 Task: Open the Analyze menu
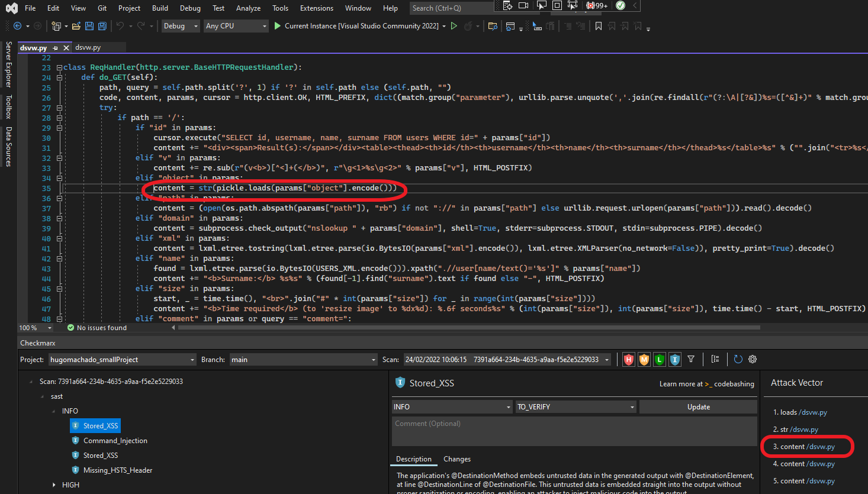(248, 8)
